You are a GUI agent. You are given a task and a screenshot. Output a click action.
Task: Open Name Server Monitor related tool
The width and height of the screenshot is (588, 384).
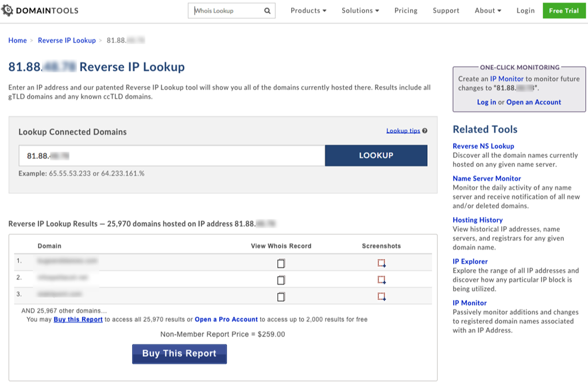click(487, 179)
